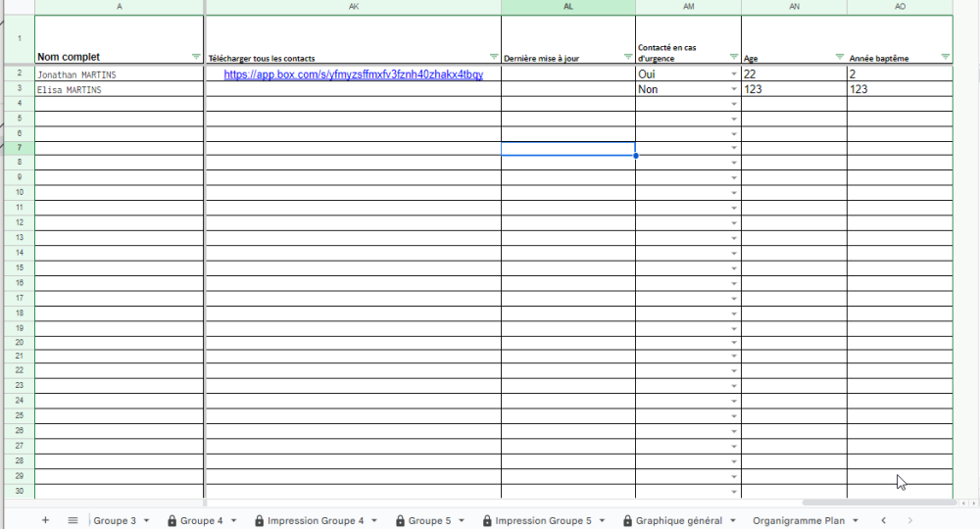Open filter for Année baptême column
The height and width of the screenshot is (529, 980).
click(945, 57)
